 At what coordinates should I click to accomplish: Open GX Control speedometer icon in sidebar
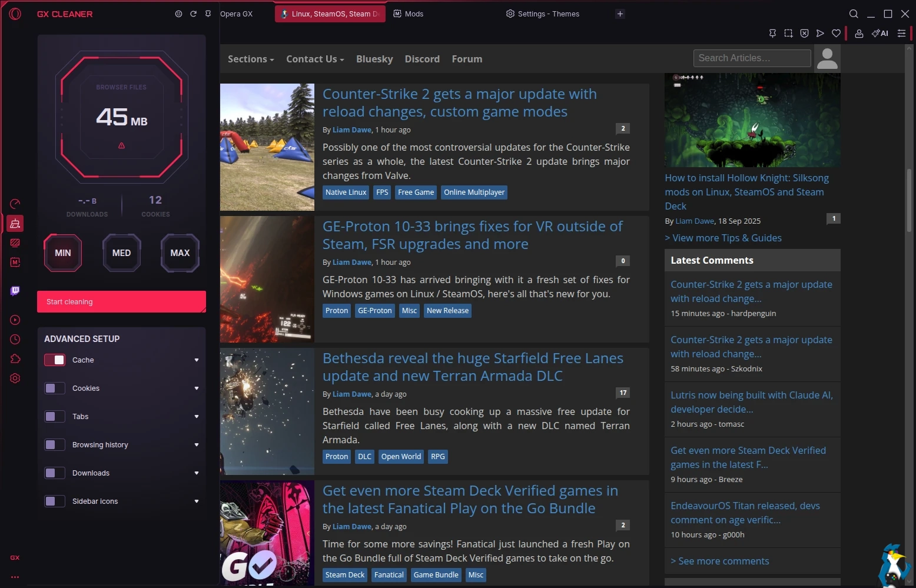[15, 204]
